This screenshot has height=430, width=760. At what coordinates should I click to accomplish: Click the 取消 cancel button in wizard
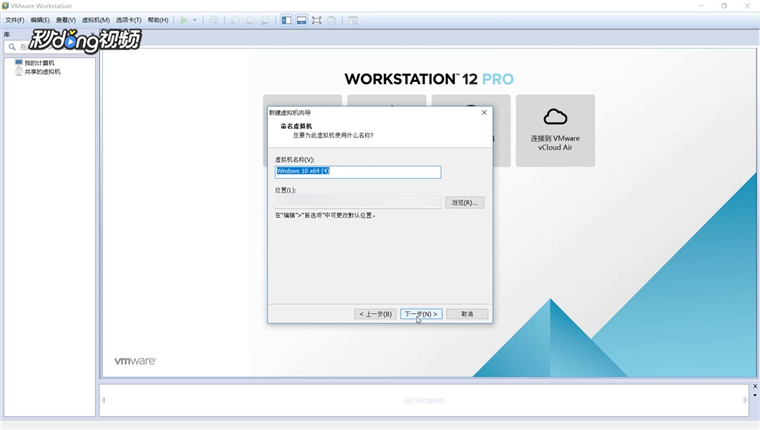click(x=467, y=314)
